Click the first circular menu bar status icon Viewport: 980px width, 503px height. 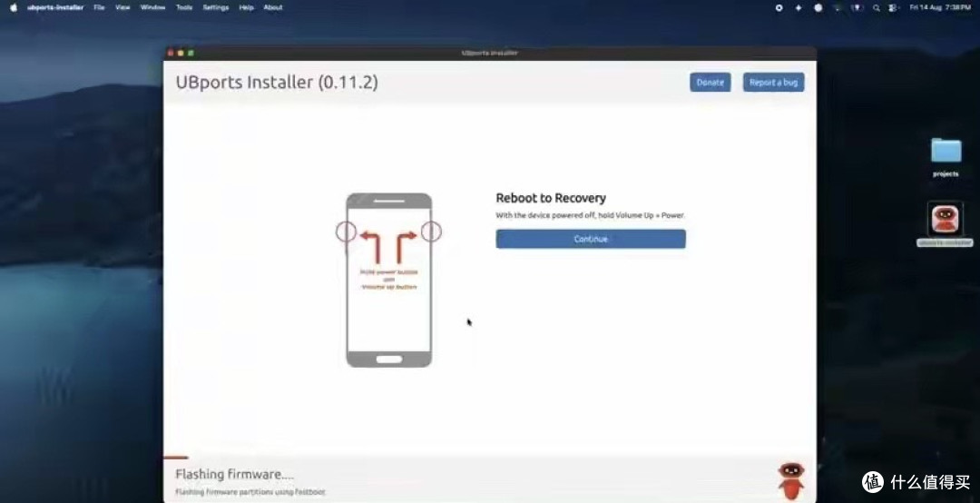(x=779, y=8)
